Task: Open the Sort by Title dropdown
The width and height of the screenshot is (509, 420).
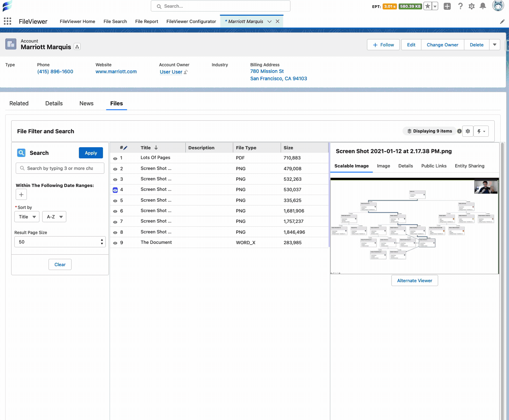Action: 27,217
